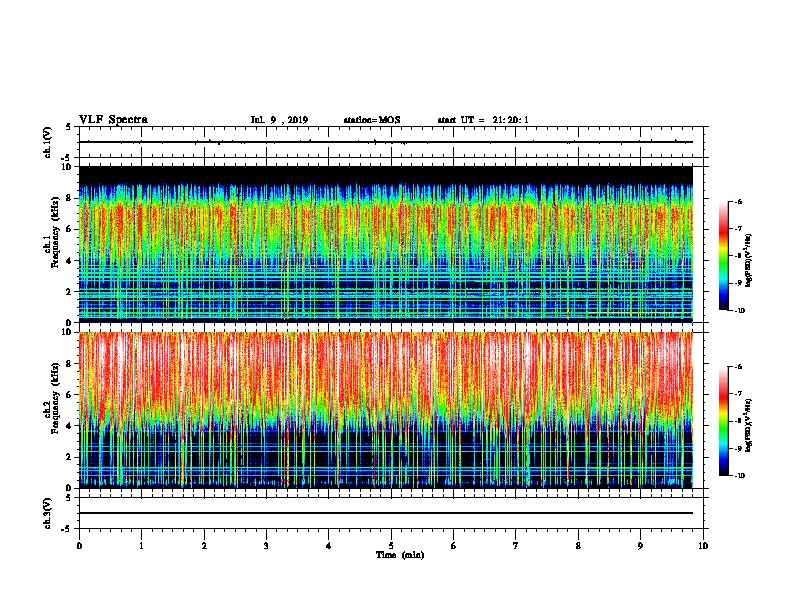This screenshot has width=792, height=612.
Task: Click the time axis tick label "4"
Action: [x=329, y=545]
